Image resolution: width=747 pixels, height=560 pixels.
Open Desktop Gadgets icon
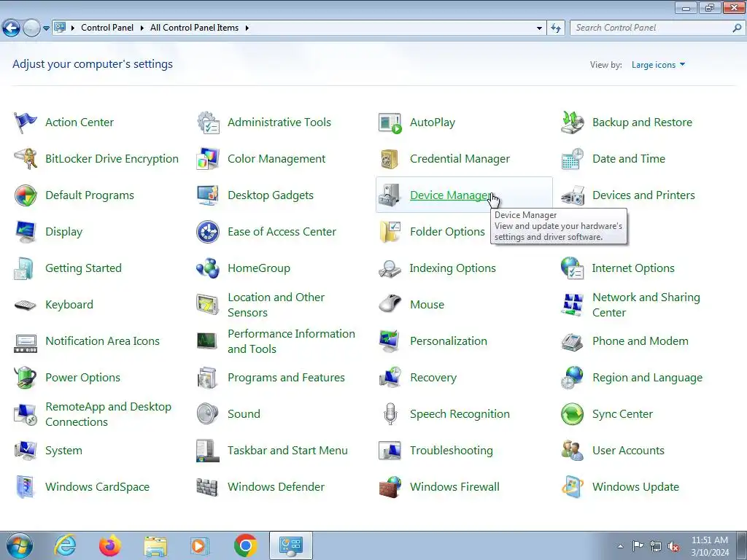click(x=208, y=195)
